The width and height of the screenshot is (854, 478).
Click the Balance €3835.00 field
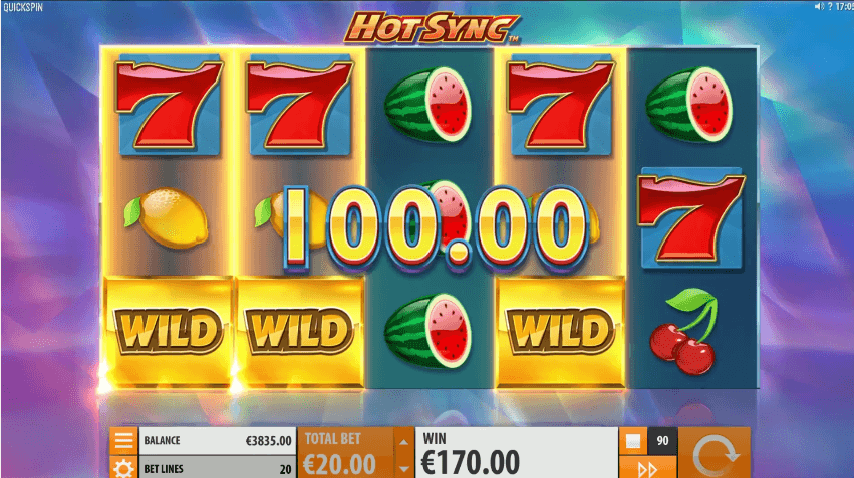pos(217,440)
